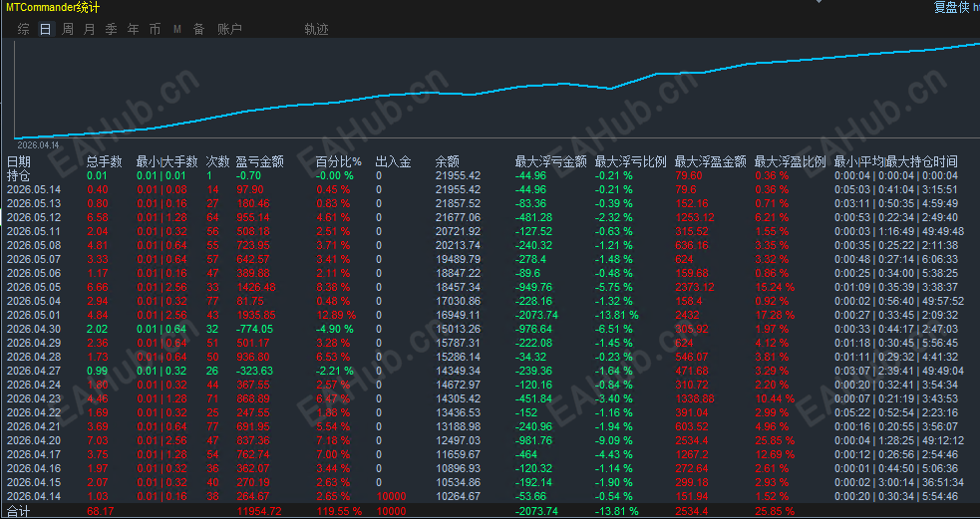Click the 12.89 % percentage cell
This screenshot has width=980, height=519.
tap(338, 315)
